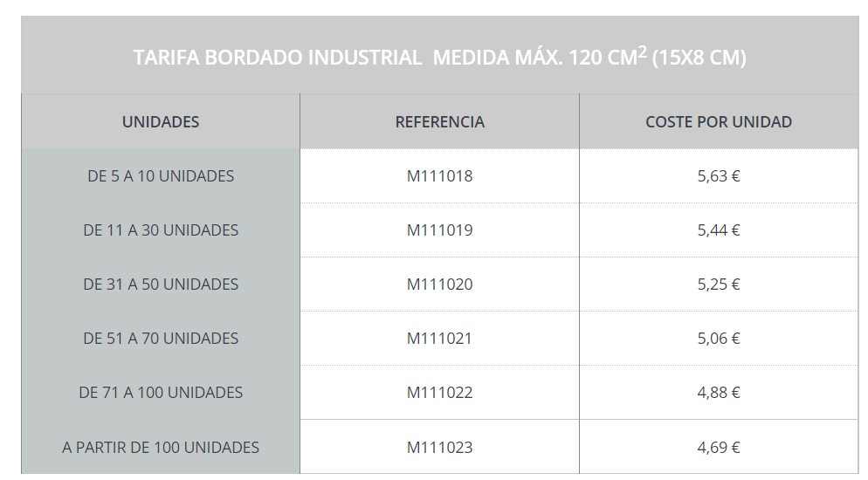Click the DE 71 A 100 UNIDADES row label
Viewport: 868px width, 480px height.
coord(161,393)
